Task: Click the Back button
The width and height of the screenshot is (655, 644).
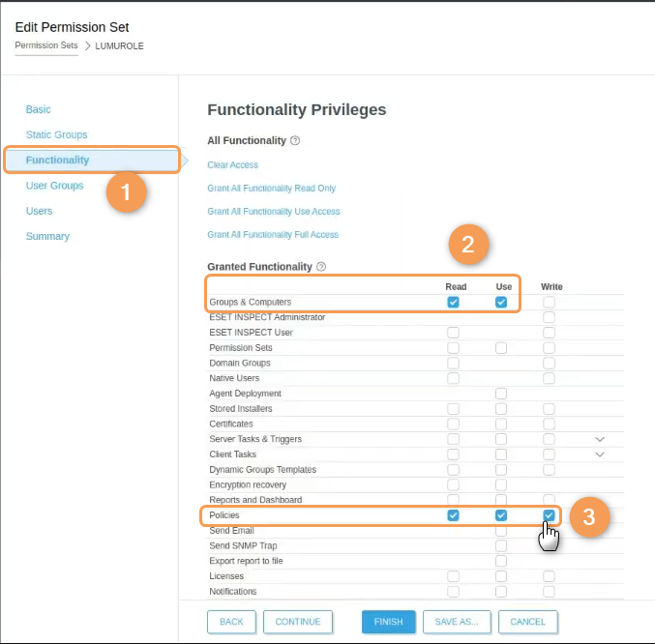Action: 232,621
